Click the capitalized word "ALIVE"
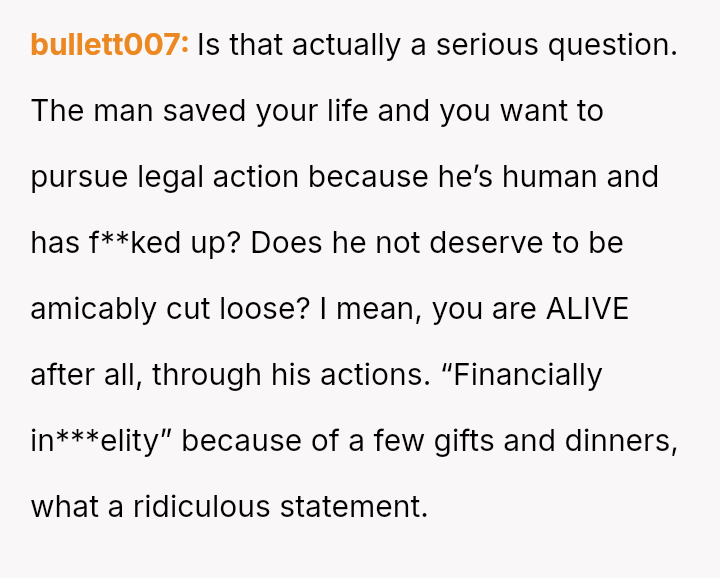This screenshot has width=720, height=578. 587,309
